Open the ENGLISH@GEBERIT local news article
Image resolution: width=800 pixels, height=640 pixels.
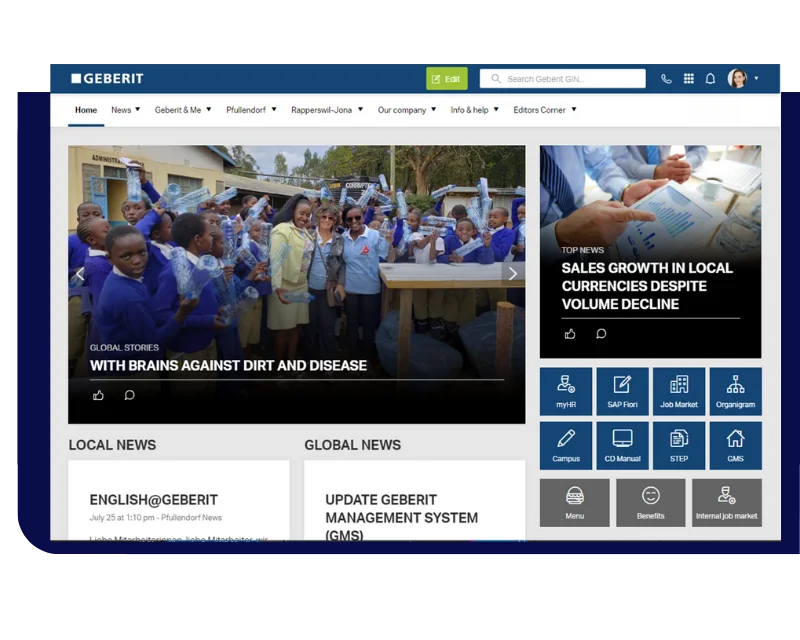153,500
